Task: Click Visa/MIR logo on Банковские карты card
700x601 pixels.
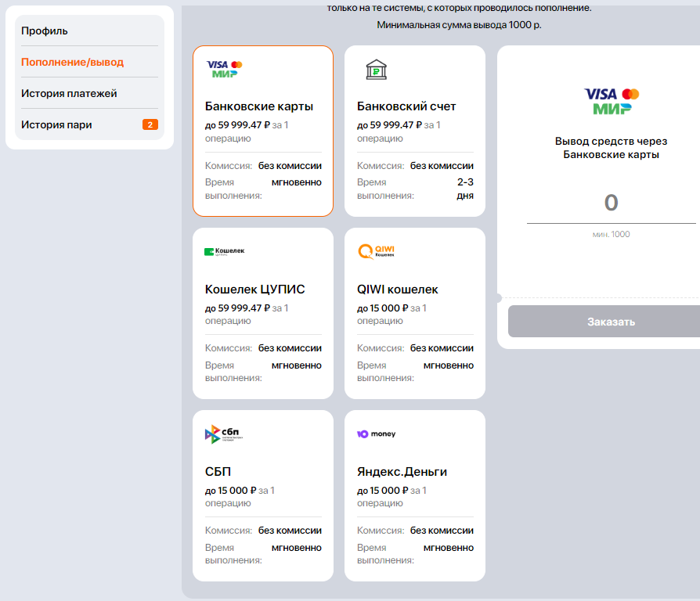Action: point(224,69)
